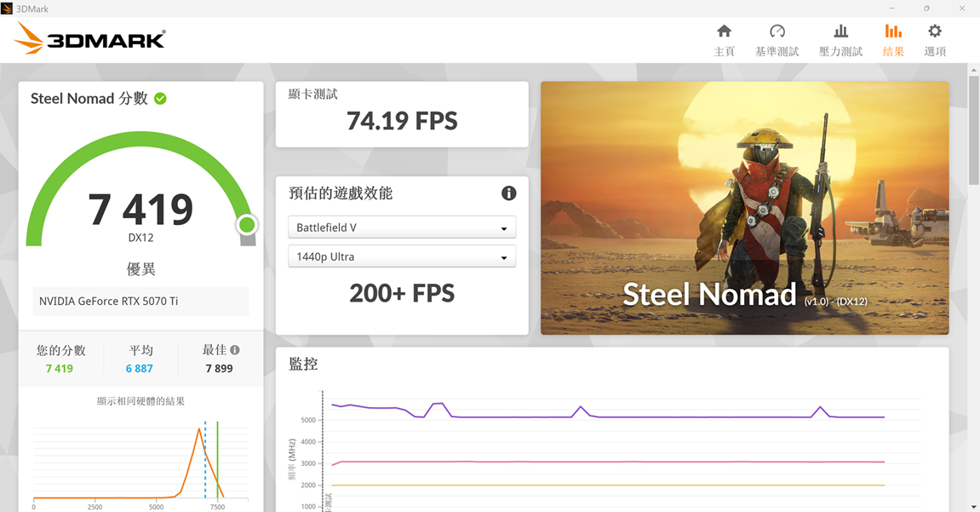
Task: Open the Stress Tests (壓力測試) chart icon
Action: pyautogui.click(x=840, y=31)
